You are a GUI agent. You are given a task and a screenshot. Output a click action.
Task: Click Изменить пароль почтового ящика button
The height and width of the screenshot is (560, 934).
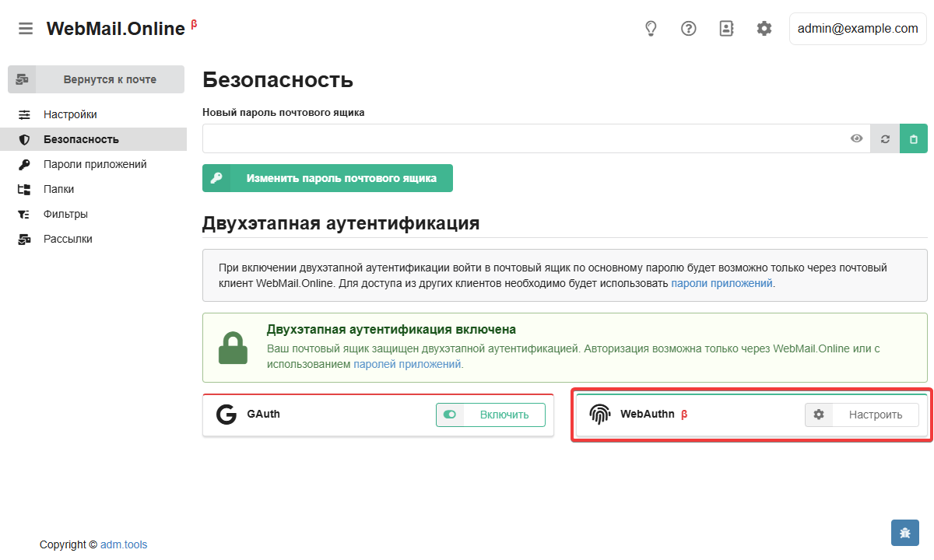tap(328, 177)
